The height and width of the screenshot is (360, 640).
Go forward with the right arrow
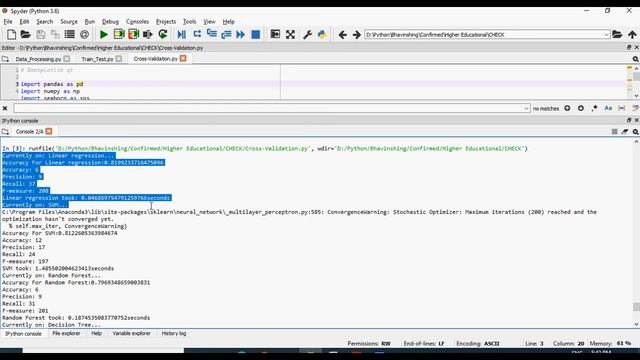[x=356, y=35]
